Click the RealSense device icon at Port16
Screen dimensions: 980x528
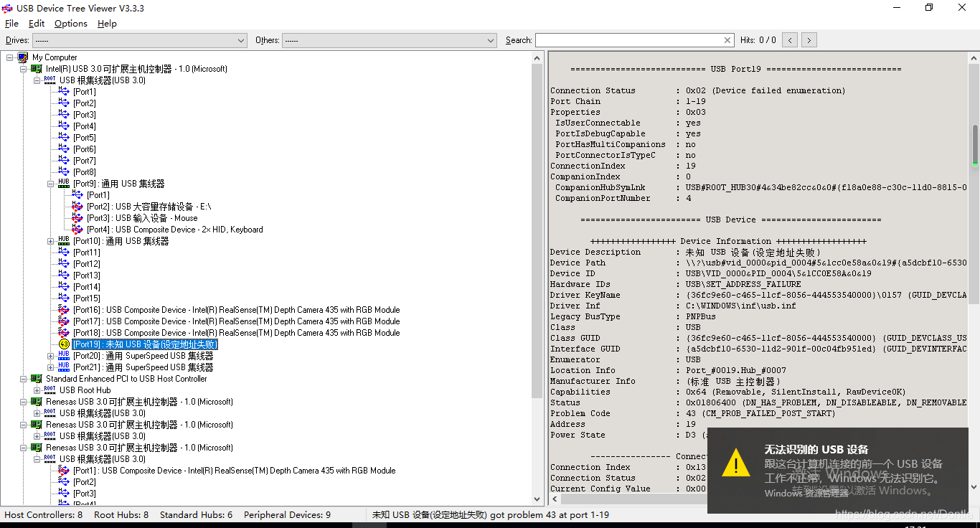(64, 310)
